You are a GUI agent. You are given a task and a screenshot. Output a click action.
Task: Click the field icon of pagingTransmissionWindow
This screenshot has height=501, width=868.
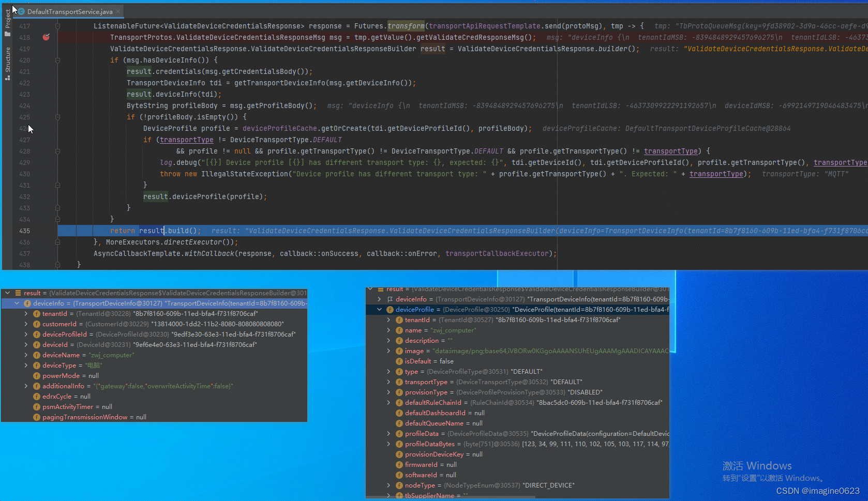37,417
